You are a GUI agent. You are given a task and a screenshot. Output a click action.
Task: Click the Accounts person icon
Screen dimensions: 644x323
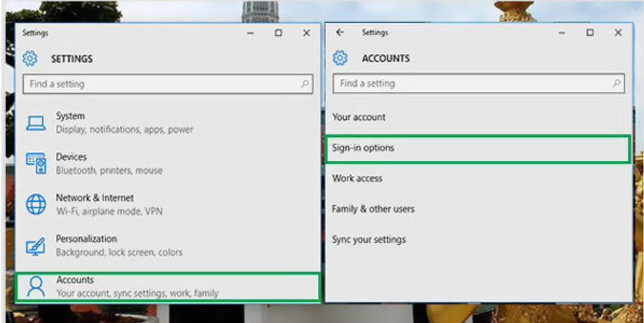coord(35,286)
